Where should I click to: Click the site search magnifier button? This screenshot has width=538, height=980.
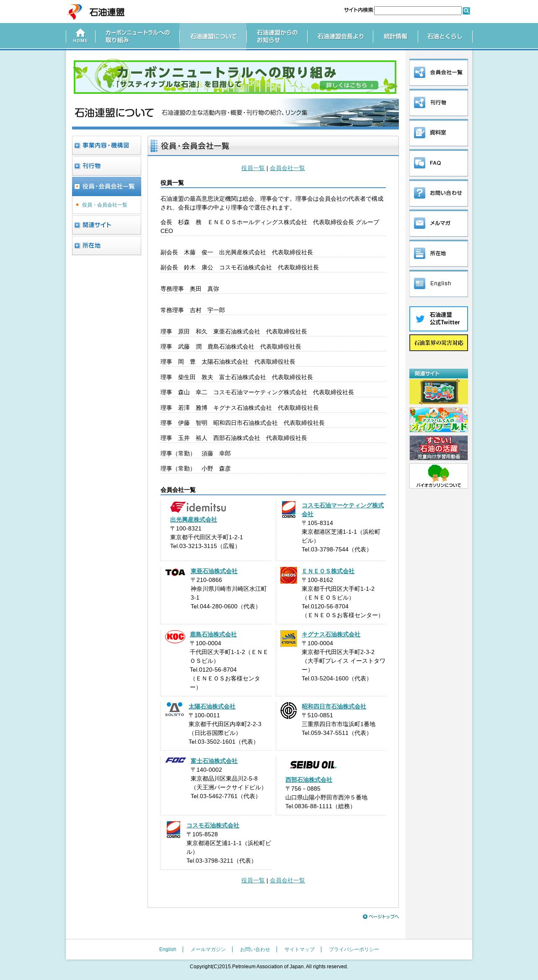466,11
